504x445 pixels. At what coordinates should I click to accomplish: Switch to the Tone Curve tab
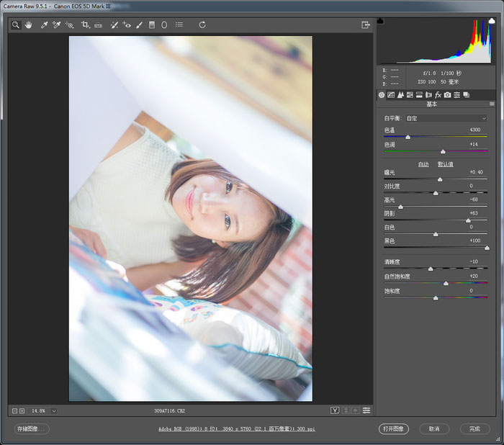tap(391, 95)
